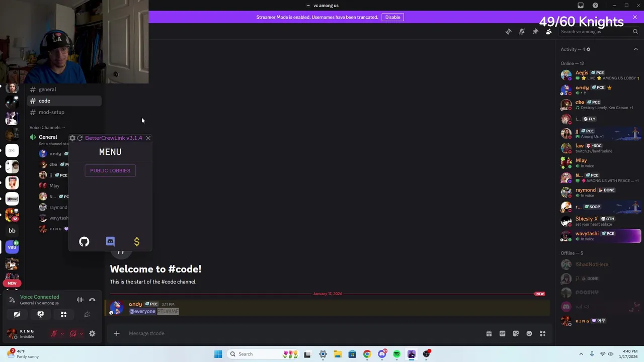This screenshot has width=644, height=362.
Task: Click andy's username on the message
Action: [135, 304]
